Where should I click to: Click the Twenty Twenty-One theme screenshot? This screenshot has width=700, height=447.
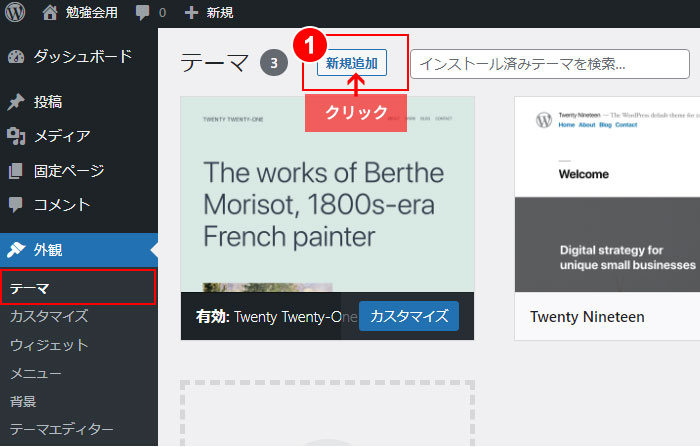click(x=327, y=195)
